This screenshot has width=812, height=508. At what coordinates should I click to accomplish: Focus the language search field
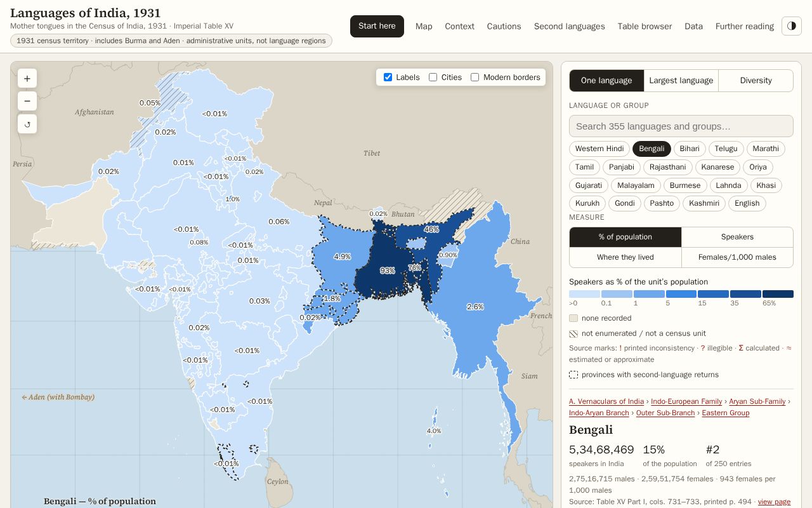(681, 126)
